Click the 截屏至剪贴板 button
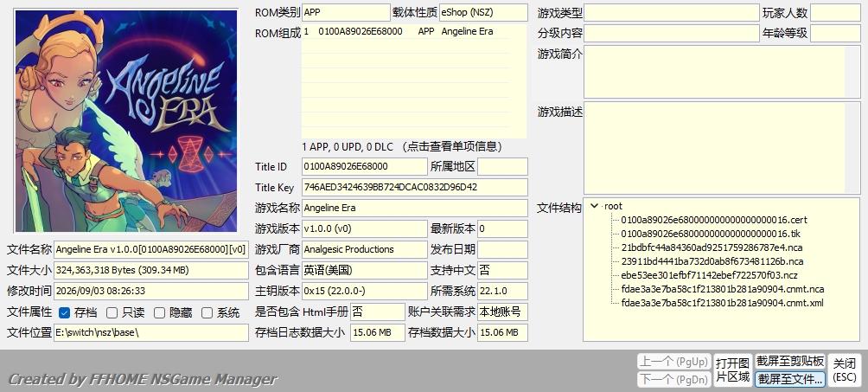Image resolution: width=868 pixels, height=392 pixels. coord(790,362)
